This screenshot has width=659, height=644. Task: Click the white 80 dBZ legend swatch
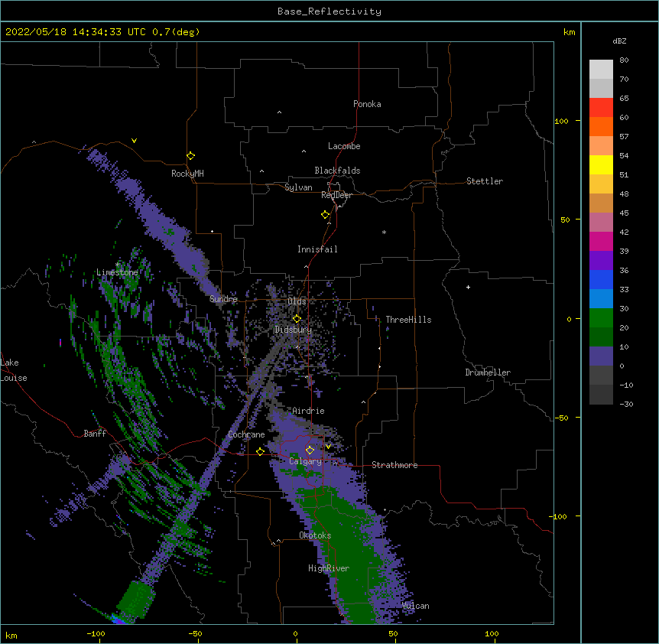pos(601,70)
